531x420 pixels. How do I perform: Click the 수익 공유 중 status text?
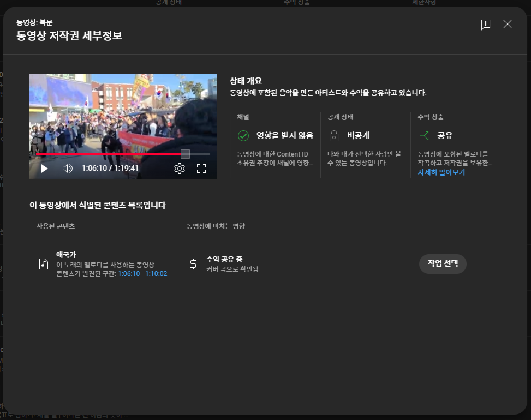224,259
